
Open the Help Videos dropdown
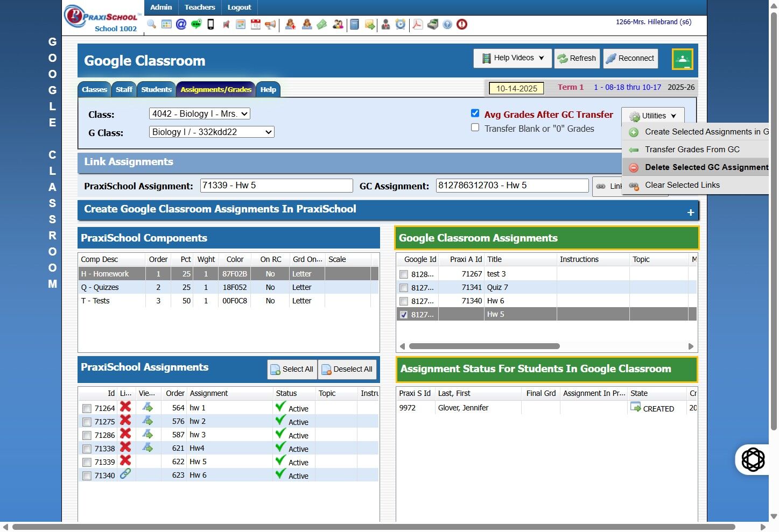[513, 58]
